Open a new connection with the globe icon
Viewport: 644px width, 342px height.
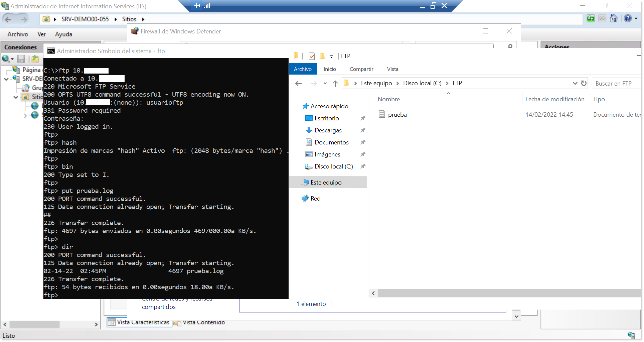coord(6,59)
